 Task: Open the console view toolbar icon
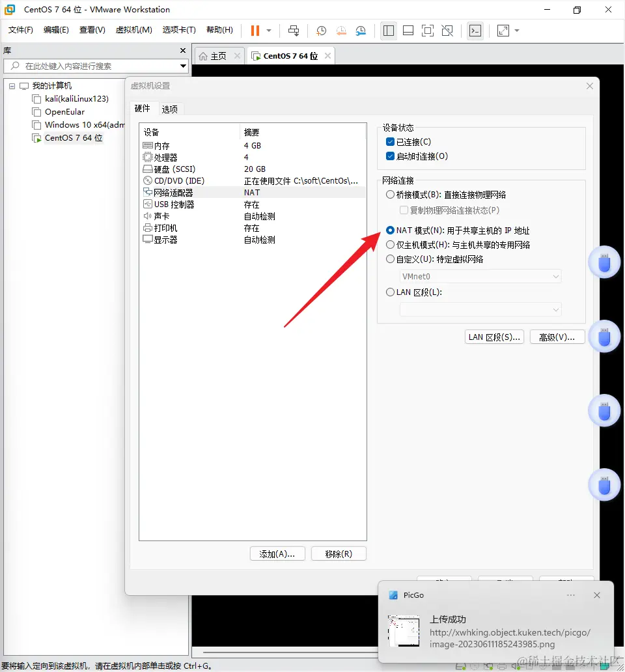(x=475, y=31)
